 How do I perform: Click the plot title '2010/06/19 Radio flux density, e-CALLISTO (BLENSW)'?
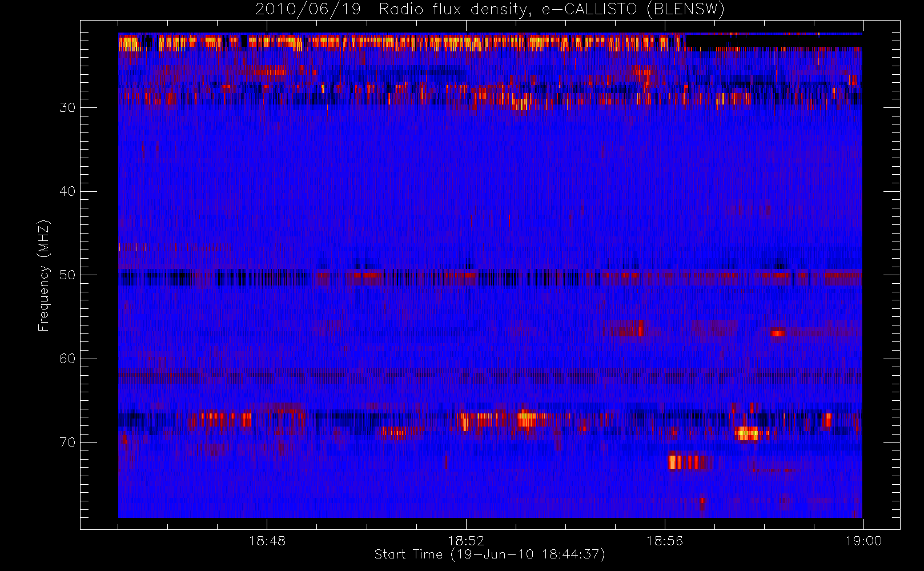point(490,10)
